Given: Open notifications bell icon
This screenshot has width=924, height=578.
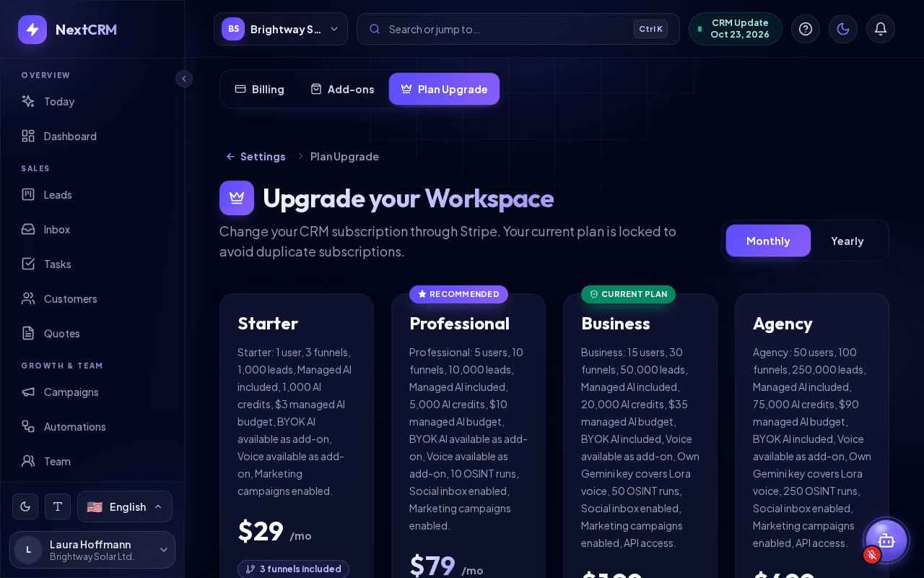Looking at the screenshot, I should 881,29.
